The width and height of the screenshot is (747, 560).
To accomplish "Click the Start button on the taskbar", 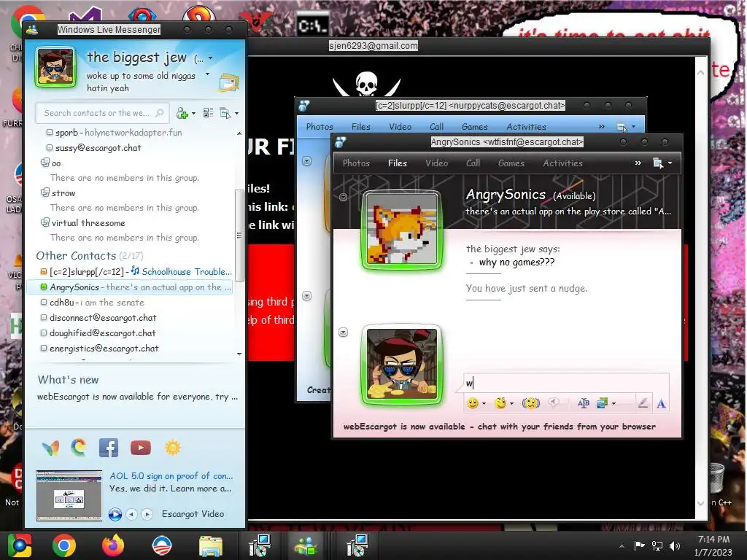I will [x=19, y=545].
